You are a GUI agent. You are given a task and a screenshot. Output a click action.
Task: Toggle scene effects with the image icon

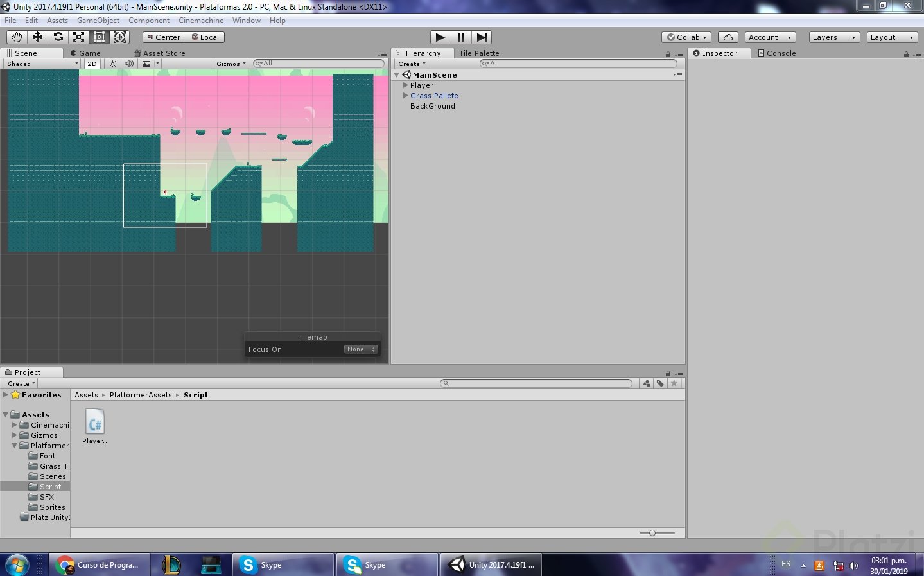click(146, 64)
